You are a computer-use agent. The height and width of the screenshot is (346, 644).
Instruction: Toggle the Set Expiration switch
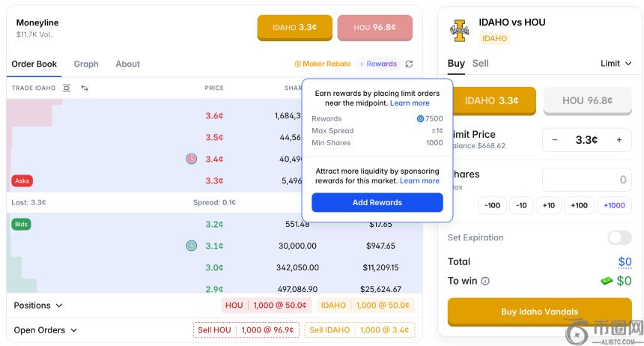[619, 237]
